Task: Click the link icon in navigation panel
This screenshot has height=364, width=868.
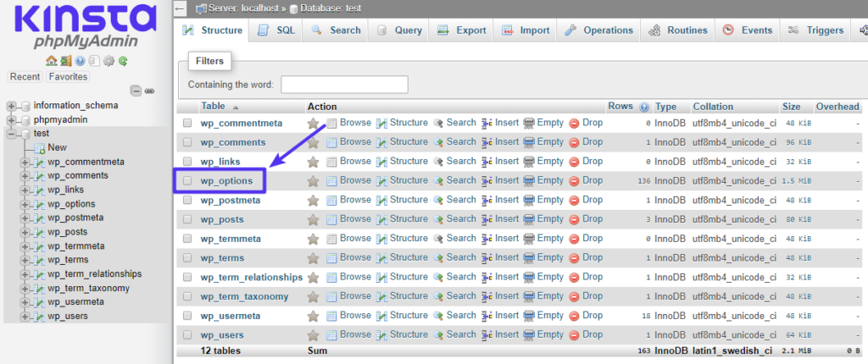Action: point(149,91)
